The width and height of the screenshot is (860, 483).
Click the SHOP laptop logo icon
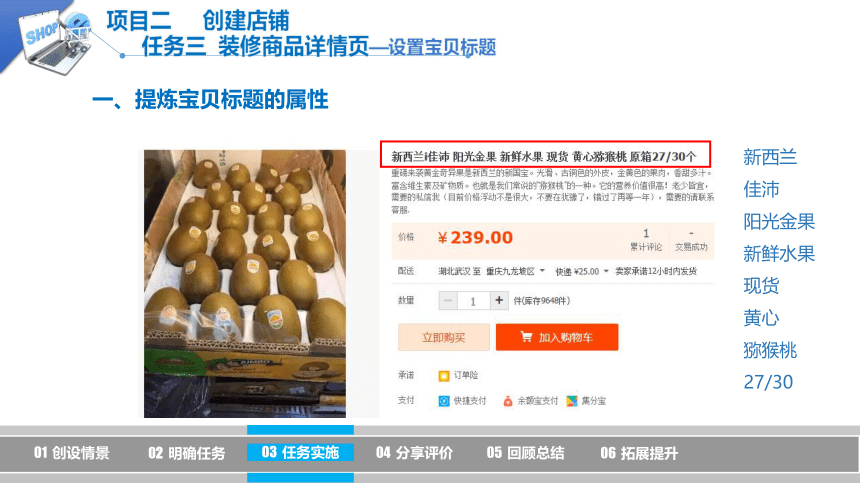[x=56, y=41]
